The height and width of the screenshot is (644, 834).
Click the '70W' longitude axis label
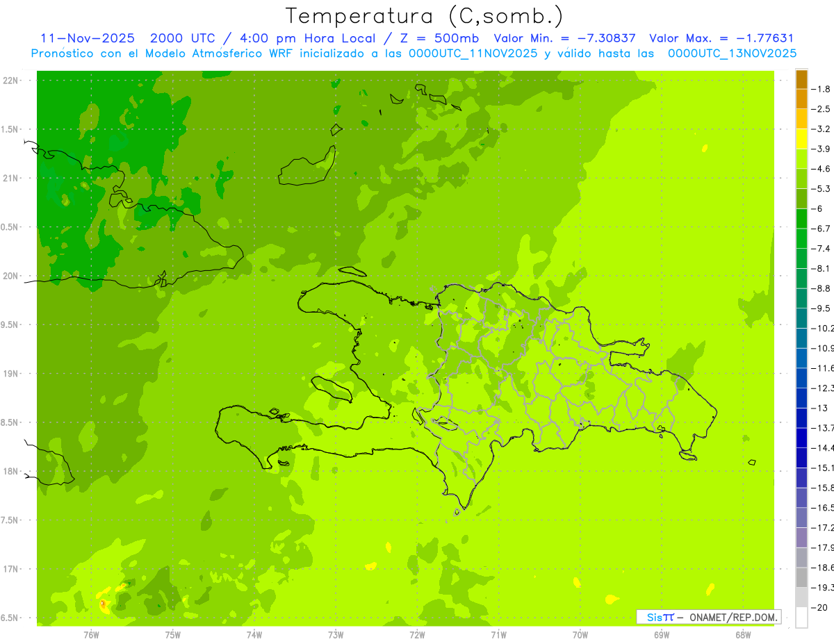[580, 636]
